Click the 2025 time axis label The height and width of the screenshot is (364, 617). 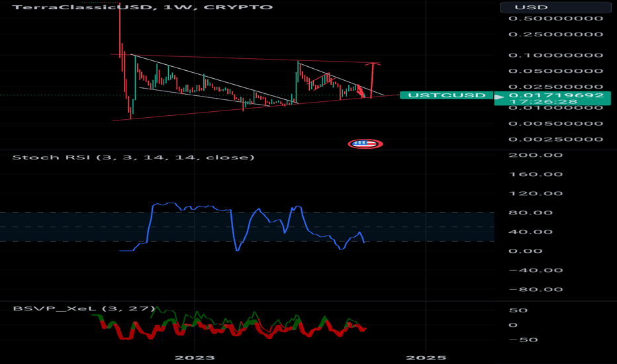point(426,357)
